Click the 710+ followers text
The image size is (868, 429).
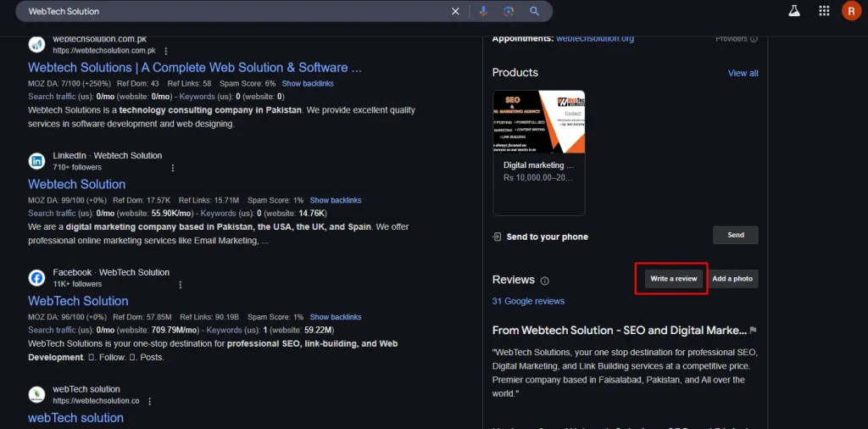tap(77, 167)
